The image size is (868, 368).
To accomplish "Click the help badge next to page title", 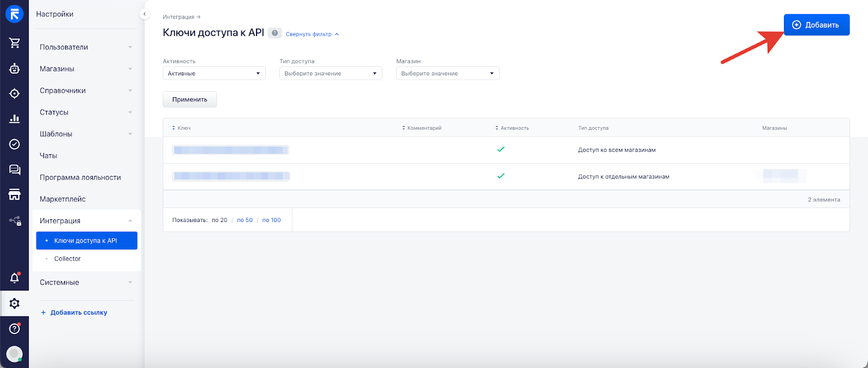I will point(275,33).
